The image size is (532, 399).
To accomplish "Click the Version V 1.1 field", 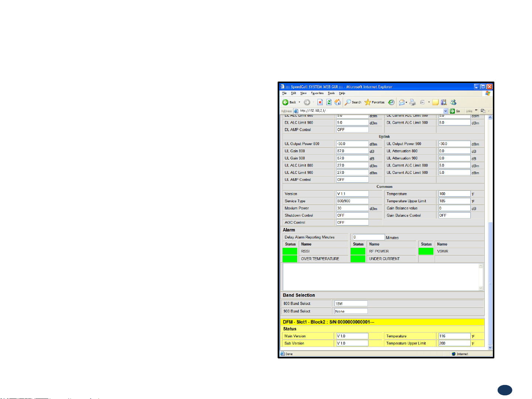I will coord(352,194).
